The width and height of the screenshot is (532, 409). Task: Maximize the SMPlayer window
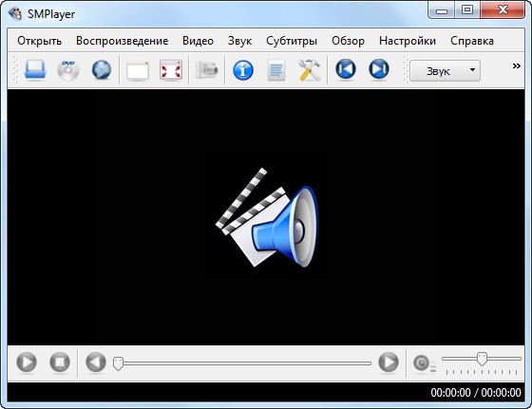467,10
